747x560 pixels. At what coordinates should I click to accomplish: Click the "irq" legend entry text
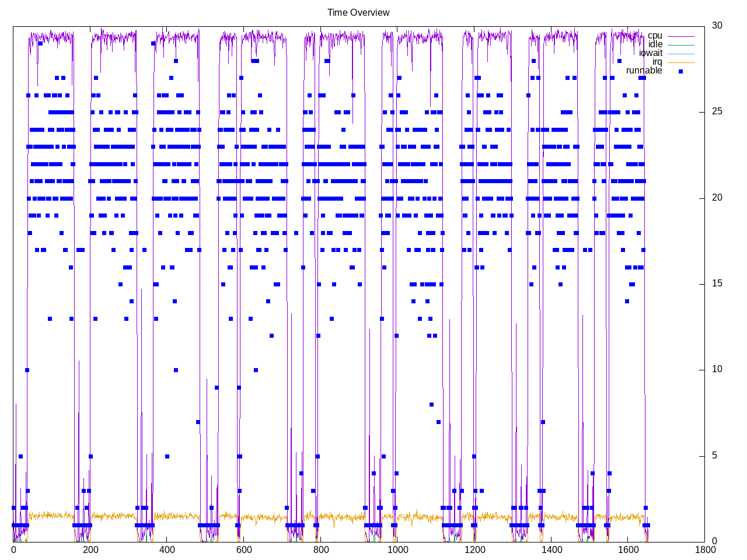(657, 62)
